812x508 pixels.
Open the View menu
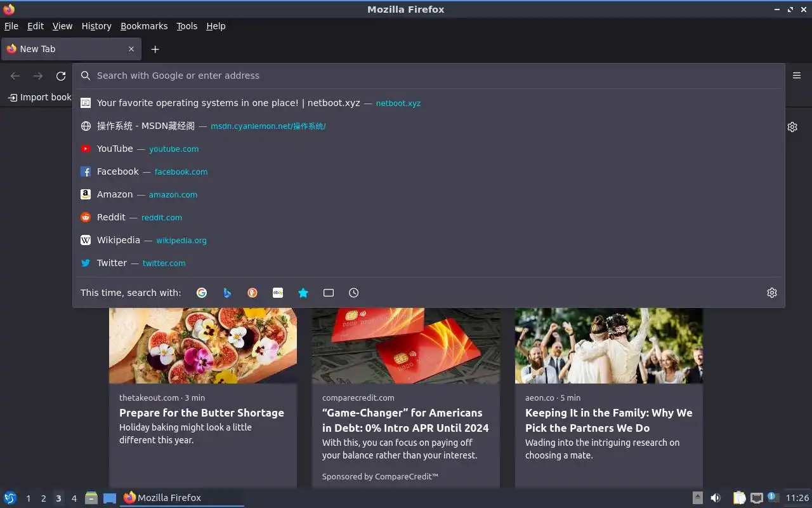coord(62,26)
